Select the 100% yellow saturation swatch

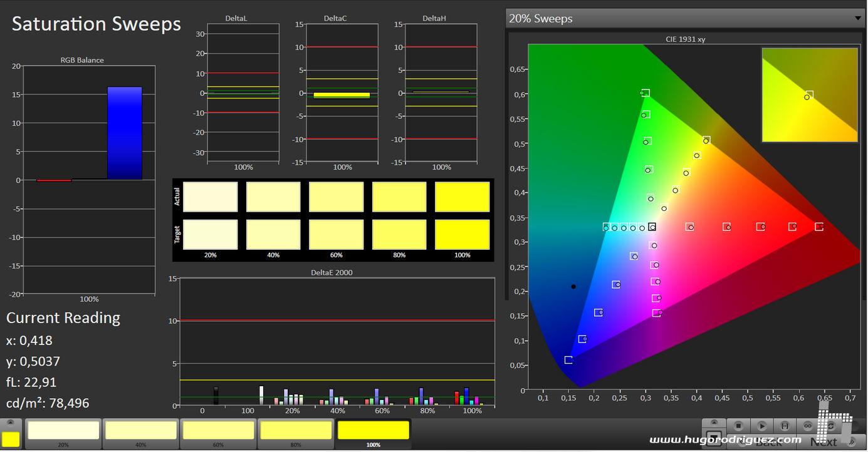tap(374, 431)
